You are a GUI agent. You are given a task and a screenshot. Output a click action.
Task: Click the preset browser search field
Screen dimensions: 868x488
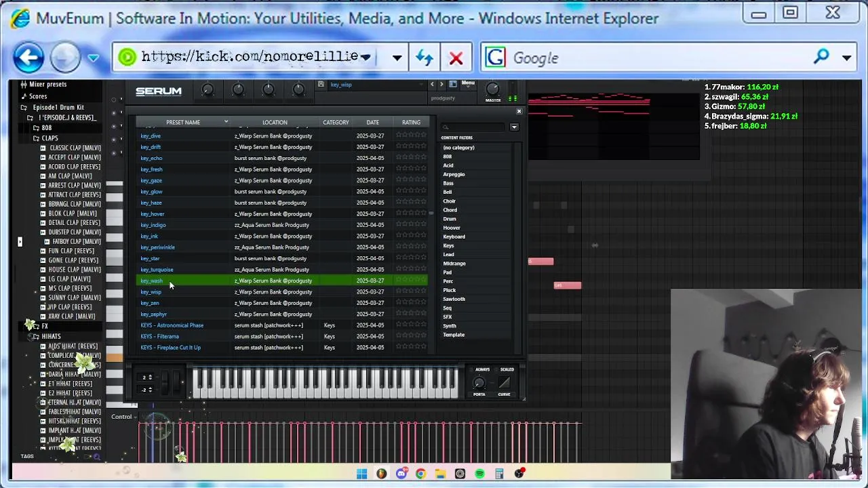coord(474,127)
